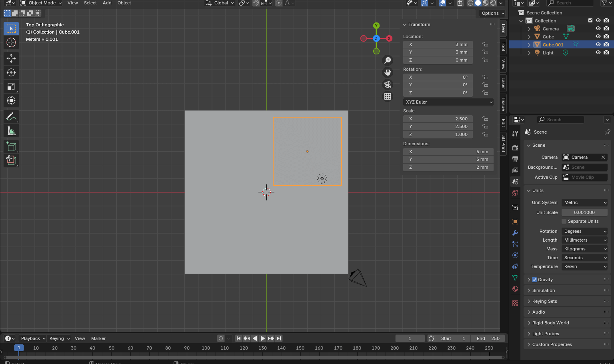This screenshot has height=364, width=614.
Task: Click the current frame number field
Action: [x=410, y=338]
